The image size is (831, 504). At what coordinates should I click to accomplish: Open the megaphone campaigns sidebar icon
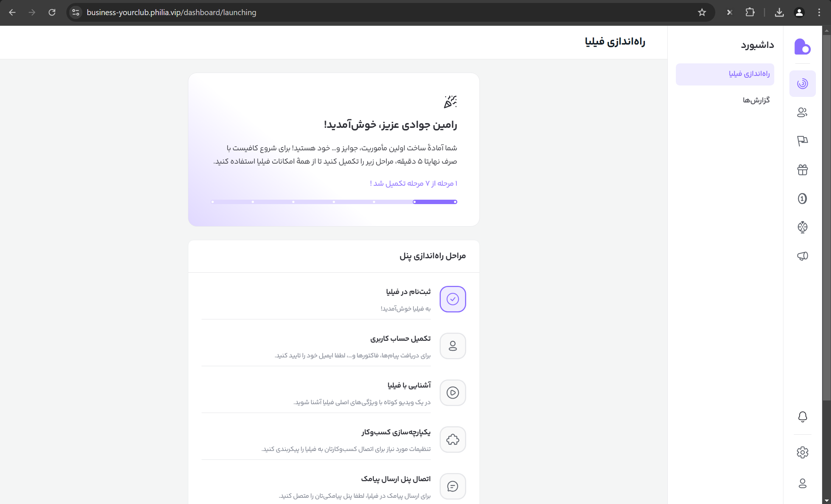[802, 256]
